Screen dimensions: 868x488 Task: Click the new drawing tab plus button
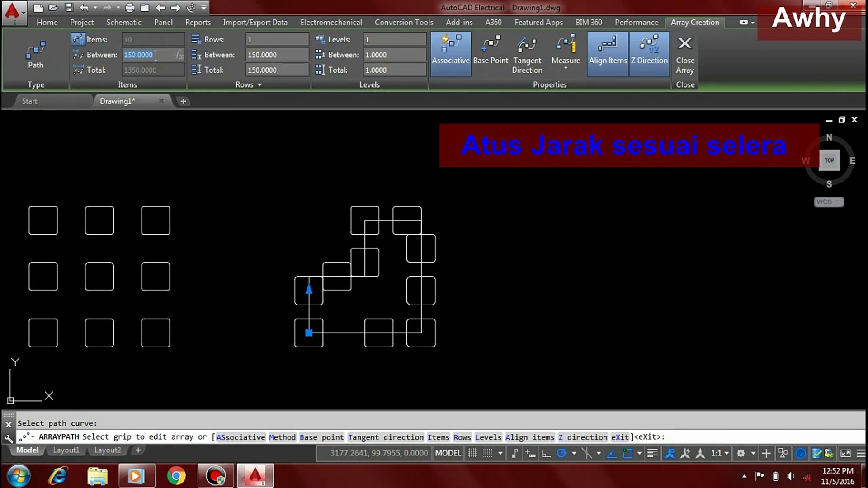(x=183, y=101)
